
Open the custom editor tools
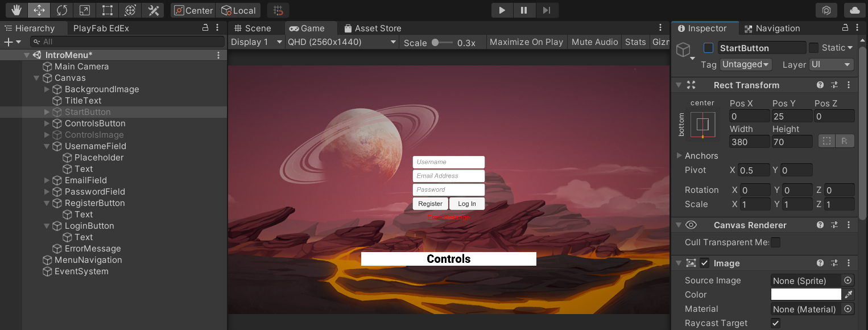[153, 10]
